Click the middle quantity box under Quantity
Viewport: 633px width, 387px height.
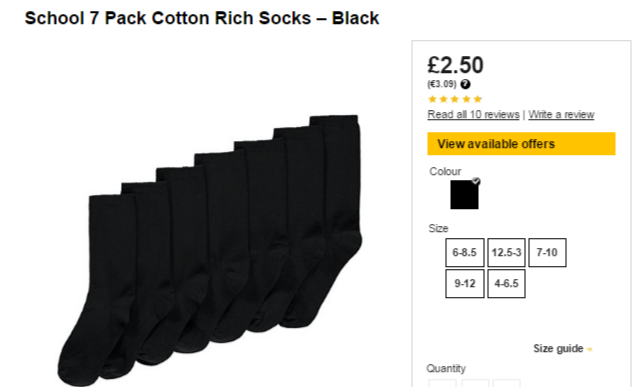(475, 383)
